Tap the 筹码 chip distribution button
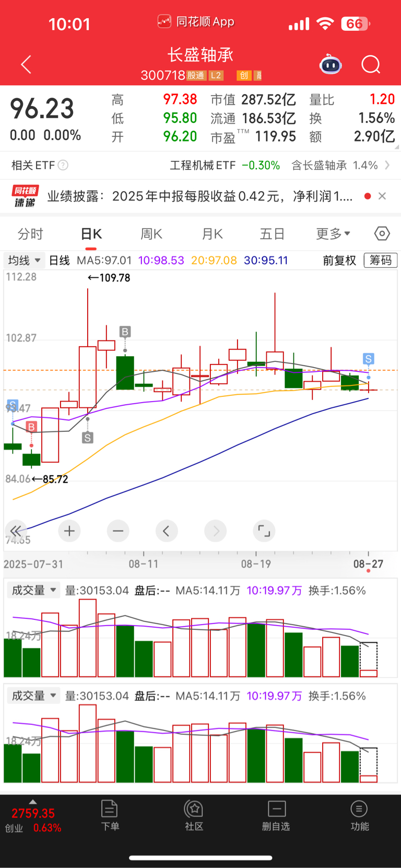 (381, 260)
